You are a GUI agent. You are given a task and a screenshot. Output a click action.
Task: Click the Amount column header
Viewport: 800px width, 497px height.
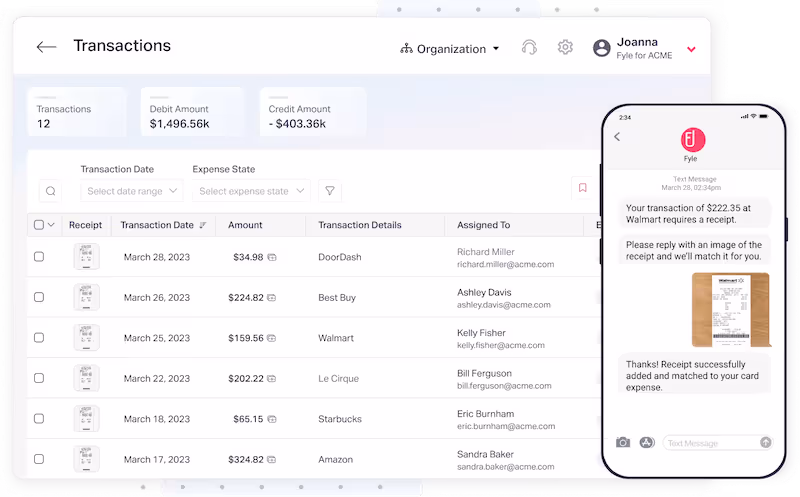245,225
